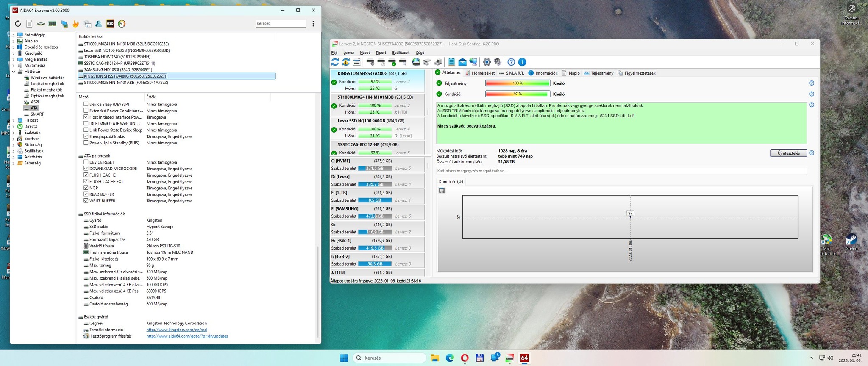
Task: Open File Explorer from the taskbar
Action: click(x=435, y=358)
